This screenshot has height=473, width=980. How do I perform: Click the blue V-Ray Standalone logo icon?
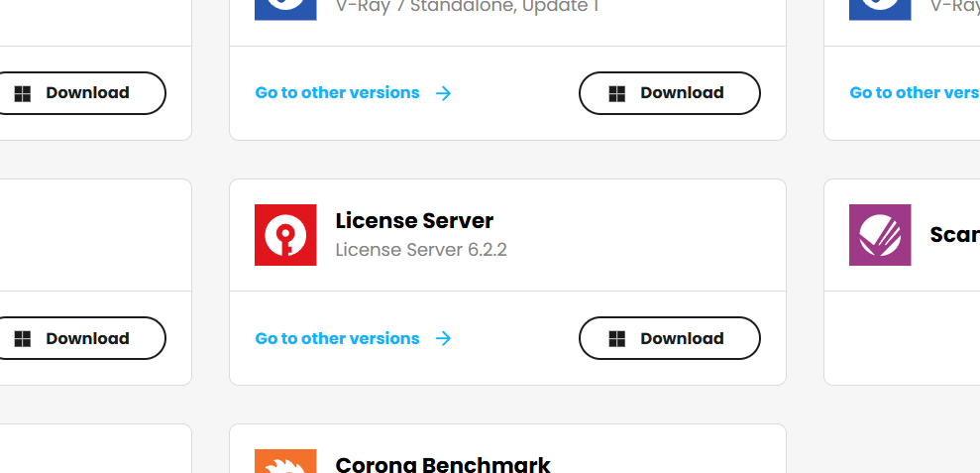[285, 10]
